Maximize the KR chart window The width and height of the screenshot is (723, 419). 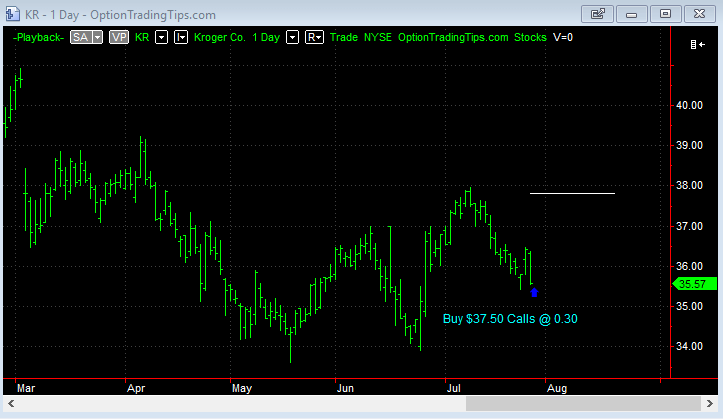point(665,14)
